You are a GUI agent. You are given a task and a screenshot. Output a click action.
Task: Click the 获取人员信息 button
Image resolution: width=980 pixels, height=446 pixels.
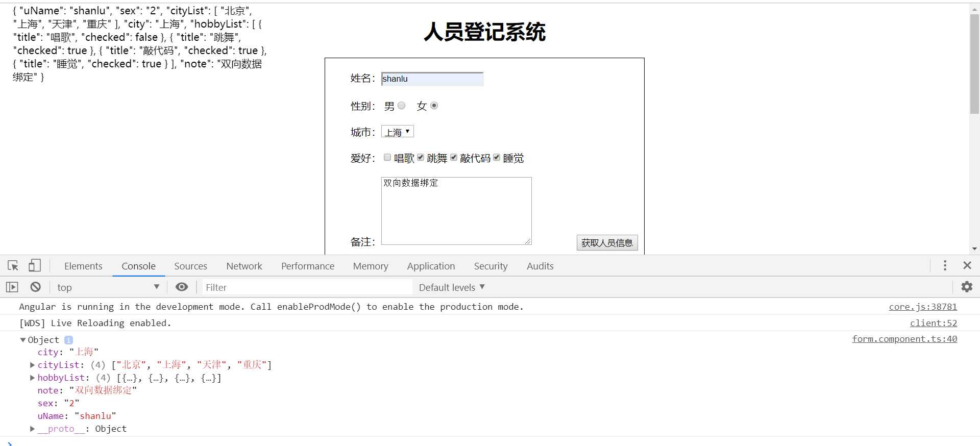click(x=607, y=242)
